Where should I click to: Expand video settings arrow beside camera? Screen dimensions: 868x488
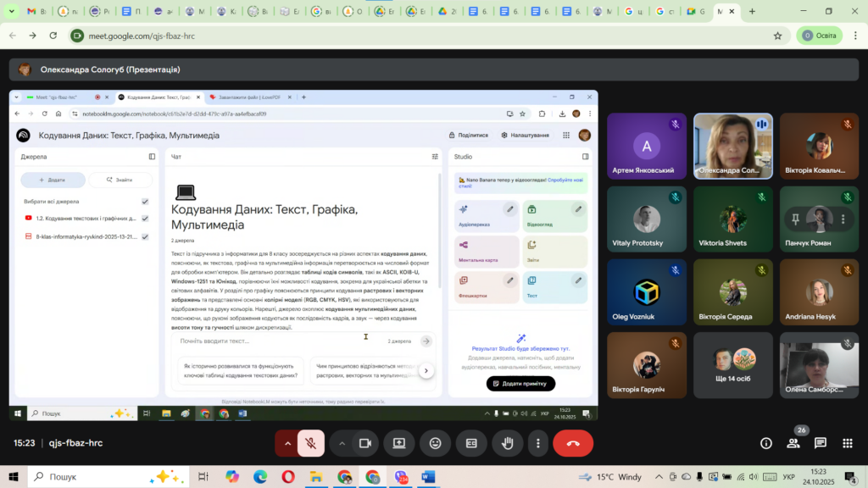point(342,443)
